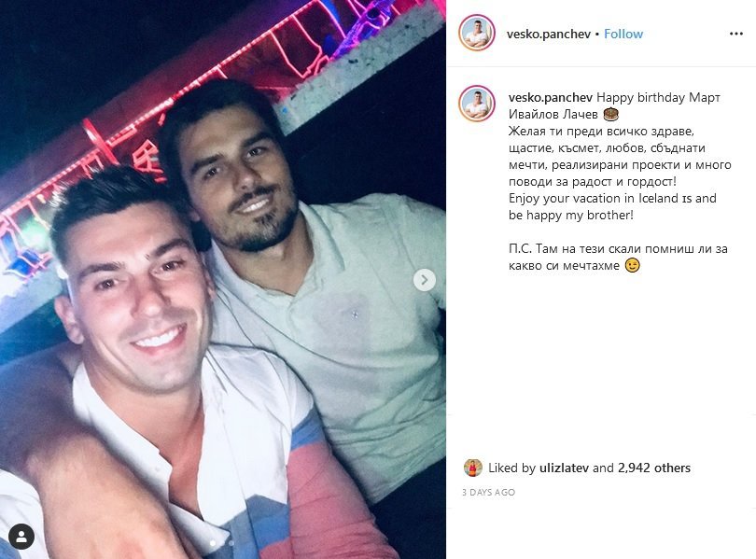The width and height of the screenshot is (756, 559).
Task: Open the vesko.panchev username in the header
Action: point(548,34)
